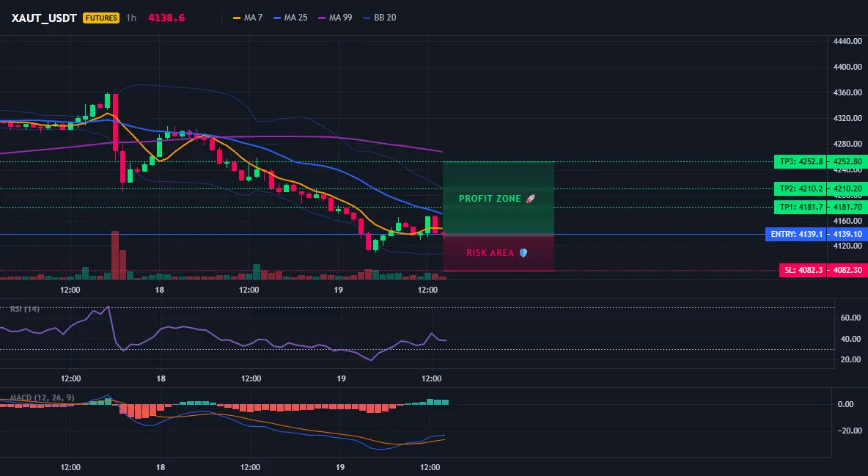Screen dimensions: 868x476
Task: Click the 60.00 RSI axis label
Action: click(x=851, y=318)
